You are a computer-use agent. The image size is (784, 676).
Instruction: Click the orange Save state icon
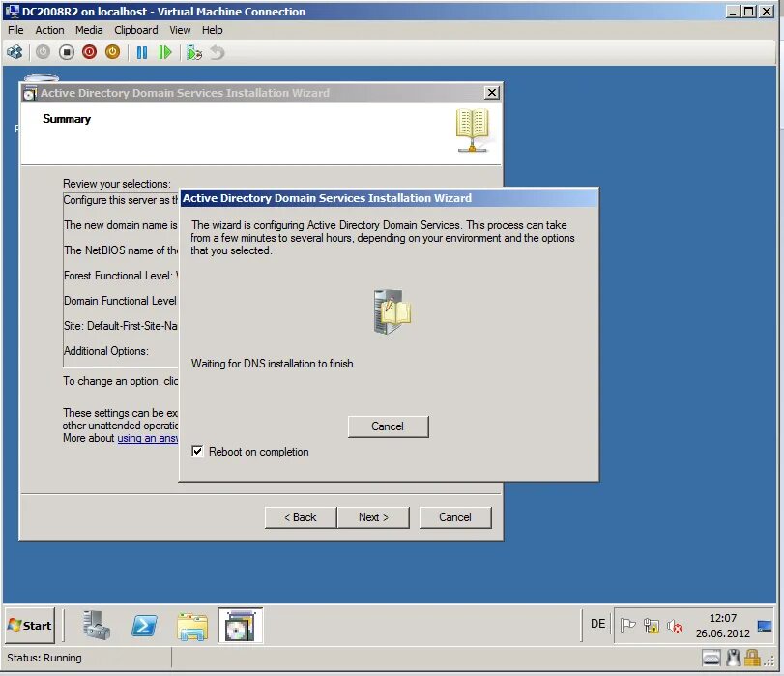[112, 52]
